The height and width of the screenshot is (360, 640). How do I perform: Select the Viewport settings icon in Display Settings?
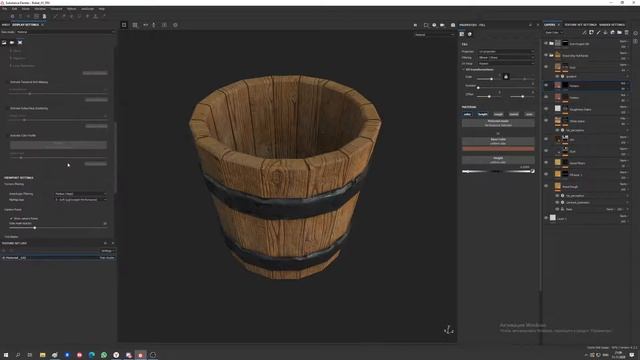tap(20, 42)
